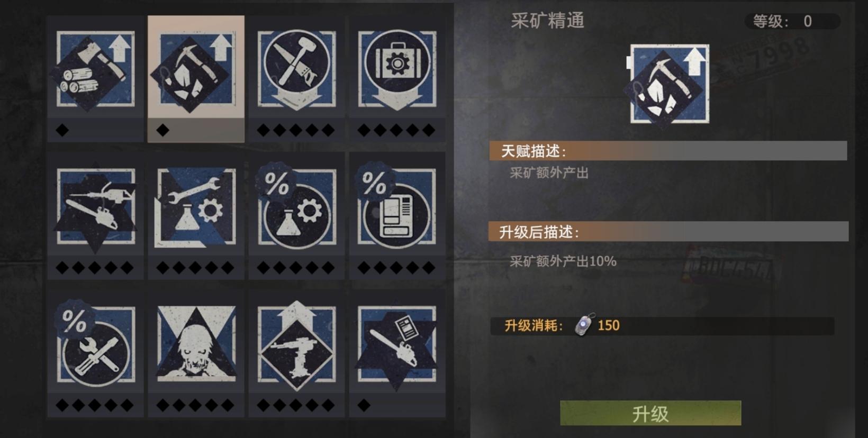The image size is (868, 438).
Task: Select the highlighted mining mastery pickaxe talent
Action: click(x=196, y=69)
